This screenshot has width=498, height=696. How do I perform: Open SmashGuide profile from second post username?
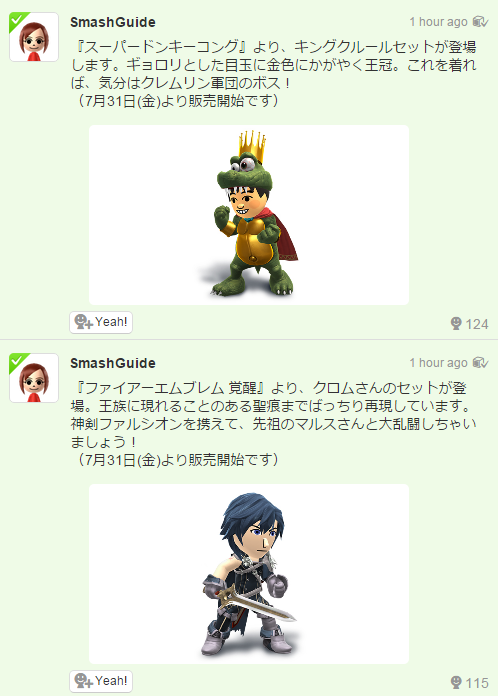(x=113, y=363)
